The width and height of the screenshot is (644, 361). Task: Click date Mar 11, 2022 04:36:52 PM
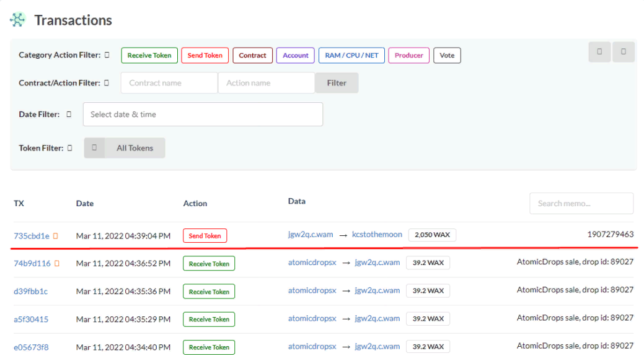click(x=123, y=263)
